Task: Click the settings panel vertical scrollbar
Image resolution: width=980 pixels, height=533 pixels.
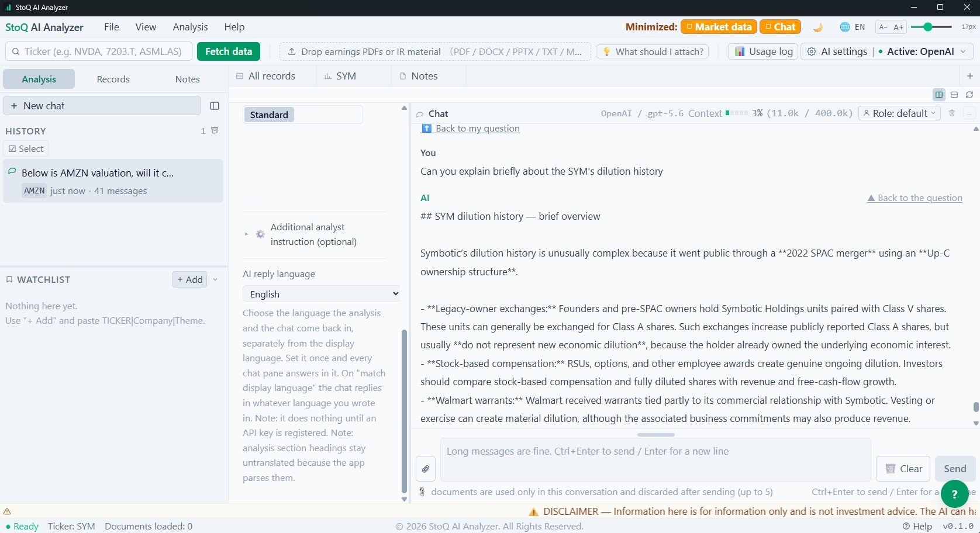Action: click(x=404, y=412)
